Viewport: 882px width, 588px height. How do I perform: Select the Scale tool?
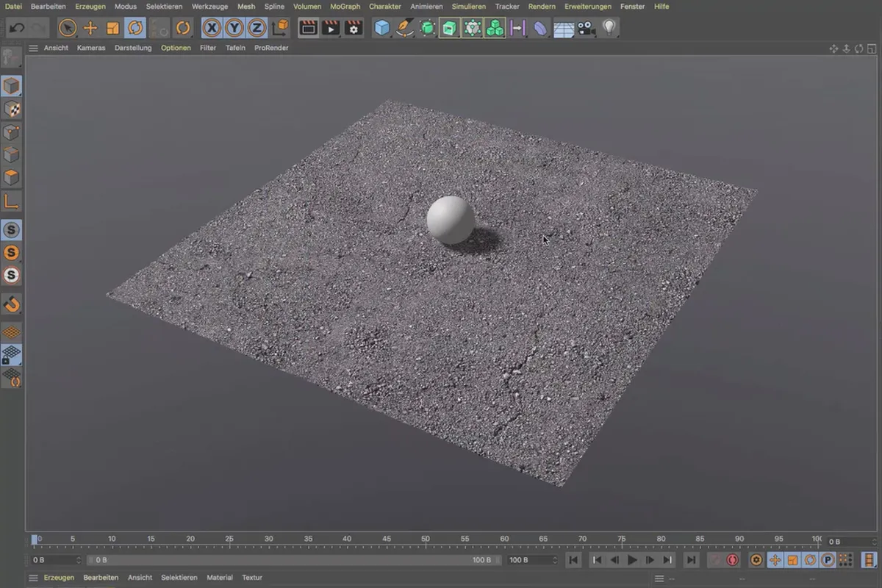tap(112, 28)
